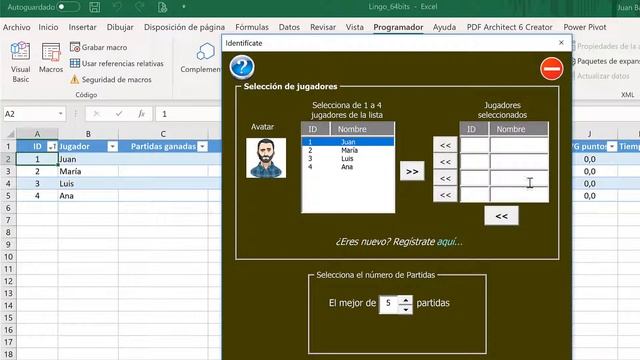
Task: Open the Jugador column filter dropdown
Action: (x=112, y=147)
